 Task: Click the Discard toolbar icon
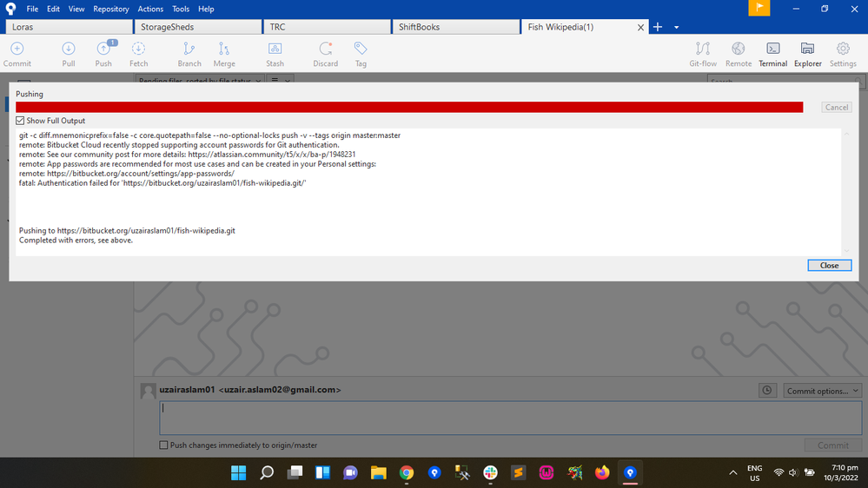click(326, 54)
